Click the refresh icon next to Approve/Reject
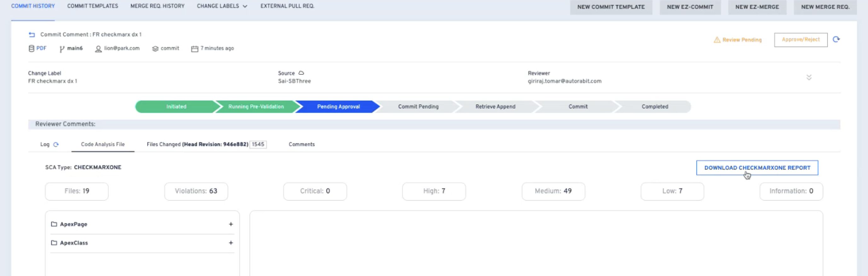The height and width of the screenshot is (276, 868). point(836,39)
